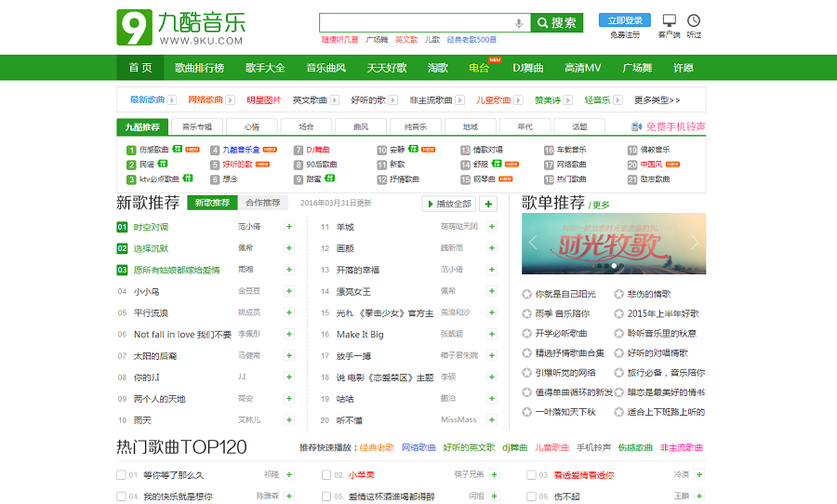Add Make It Big using plus icon
Viewport: 837px width, 504px height.
pos(492,335)
